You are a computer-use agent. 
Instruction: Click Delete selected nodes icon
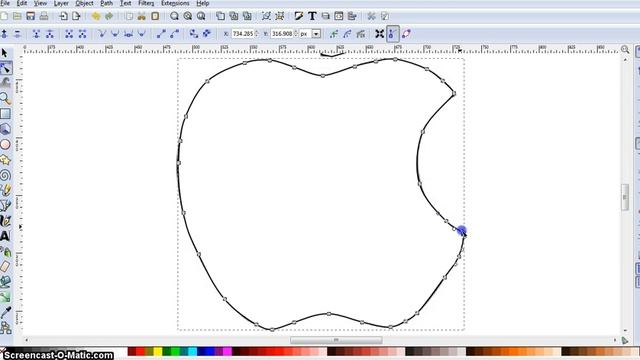pos(18,34)
